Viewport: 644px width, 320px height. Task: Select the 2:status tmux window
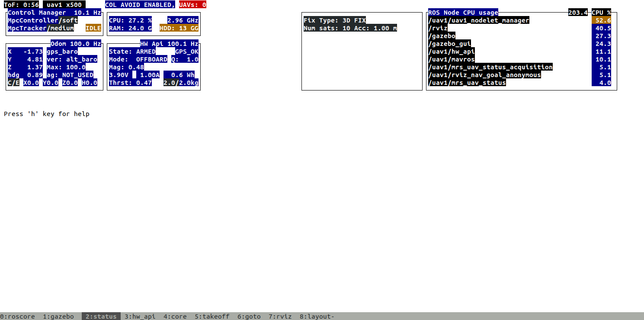[101, 317]
